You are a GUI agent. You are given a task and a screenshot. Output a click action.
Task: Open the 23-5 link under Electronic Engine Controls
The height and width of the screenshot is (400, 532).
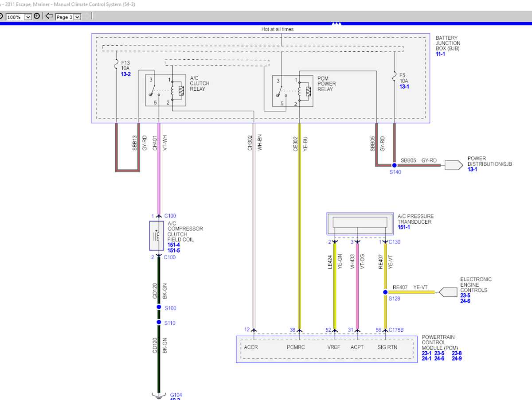[465, 295]
